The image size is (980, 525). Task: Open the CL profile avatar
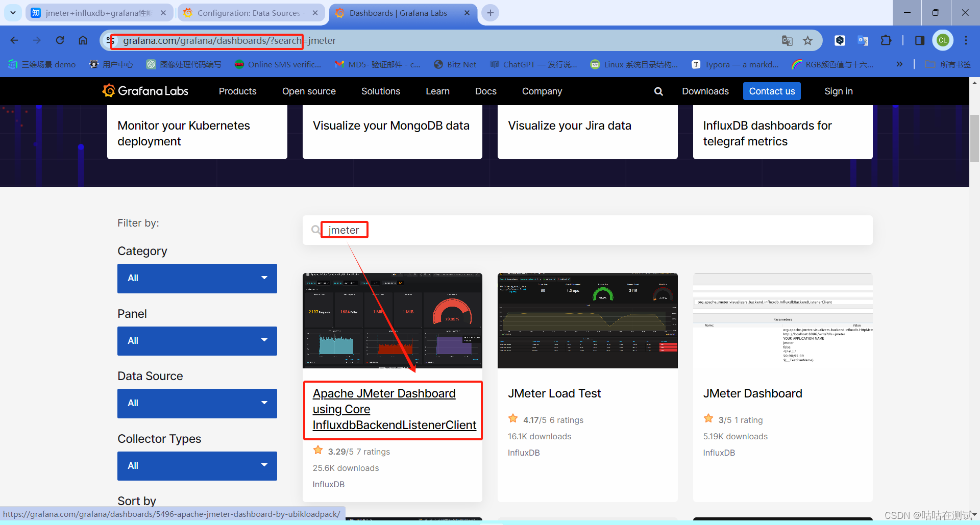(943, 40)
